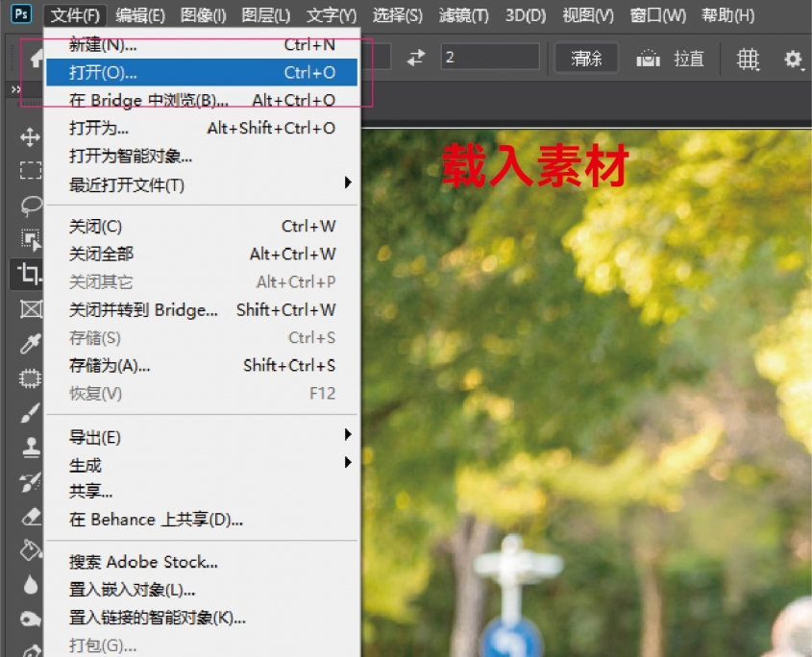Click the blurred foliage photo canvas

point(586,393)
